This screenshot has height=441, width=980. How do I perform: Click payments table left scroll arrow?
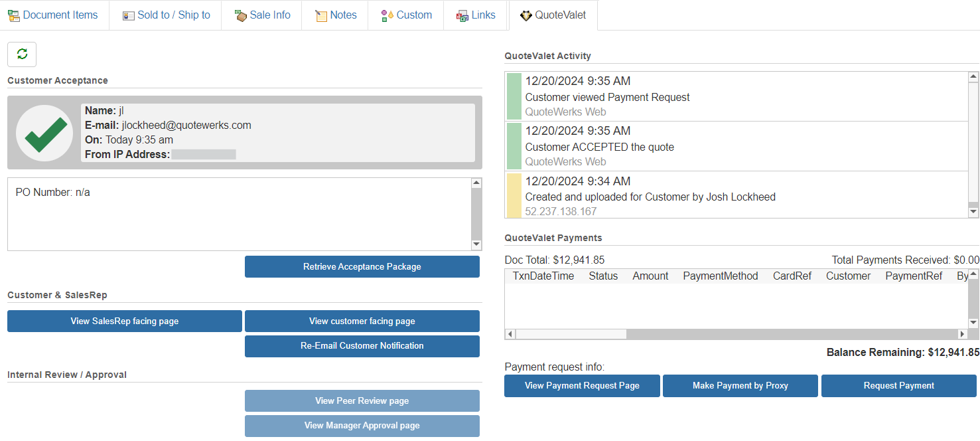pos(510,334)
